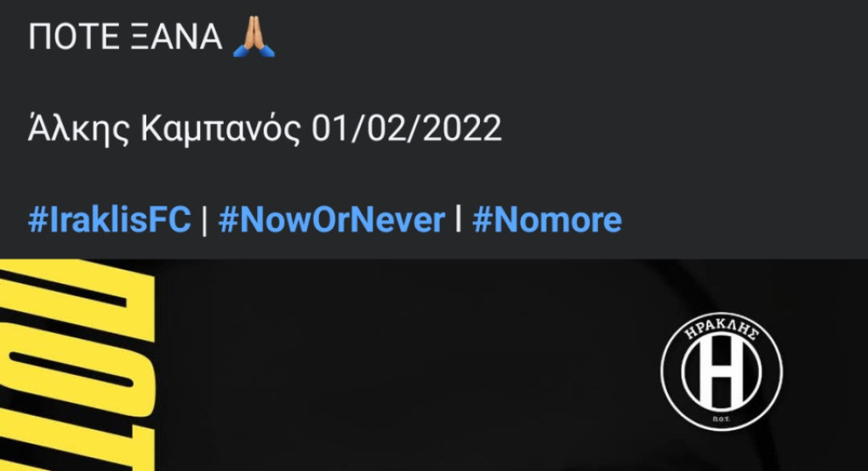Tap the surname Καμπανός
The width and height of the screenshot is (868, 471).
pos(221,130)
